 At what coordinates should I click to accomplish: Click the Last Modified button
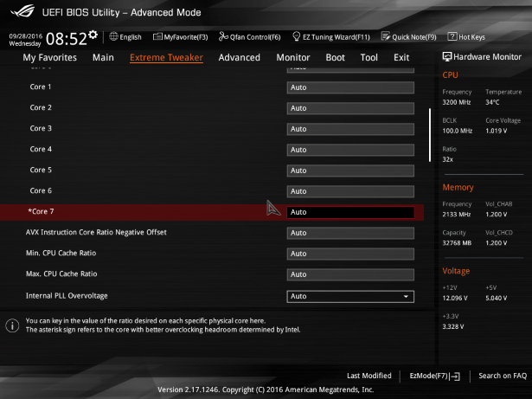[x=369, y=376]
